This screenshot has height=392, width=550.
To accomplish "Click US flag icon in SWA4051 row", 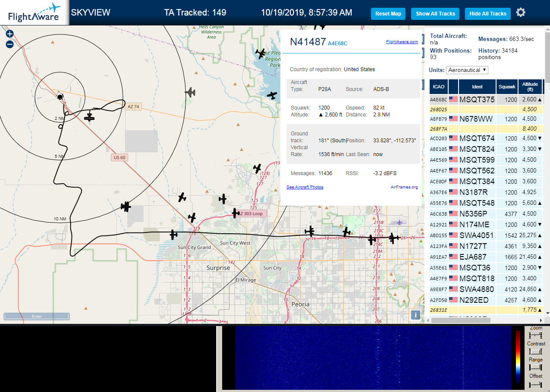I will 453,235.
